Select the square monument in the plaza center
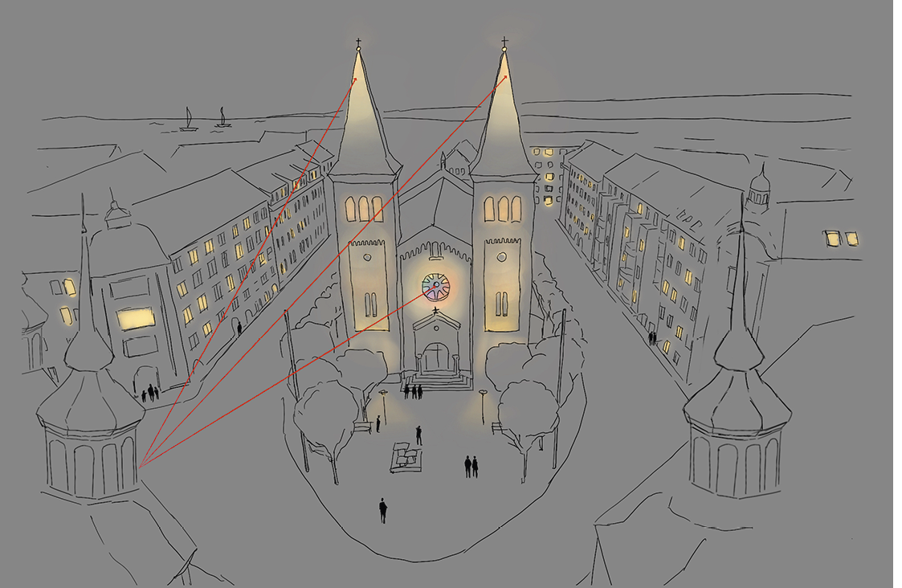 [x=406, y=458]
